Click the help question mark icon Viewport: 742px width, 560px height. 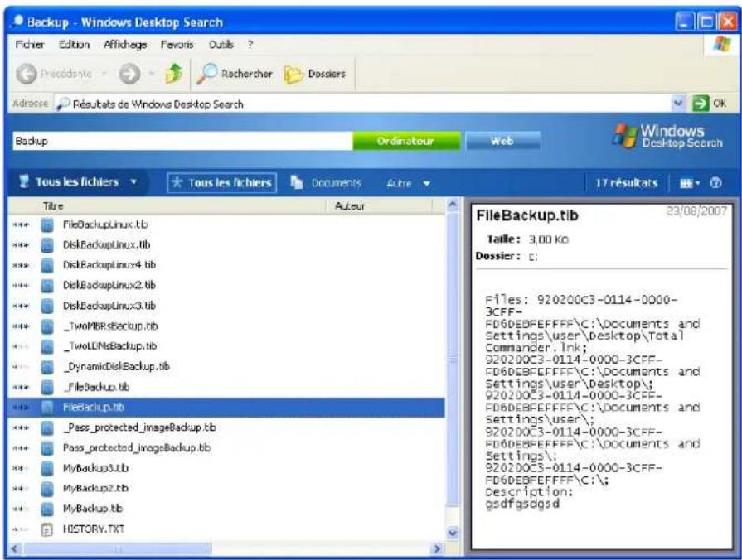(715, 182)
